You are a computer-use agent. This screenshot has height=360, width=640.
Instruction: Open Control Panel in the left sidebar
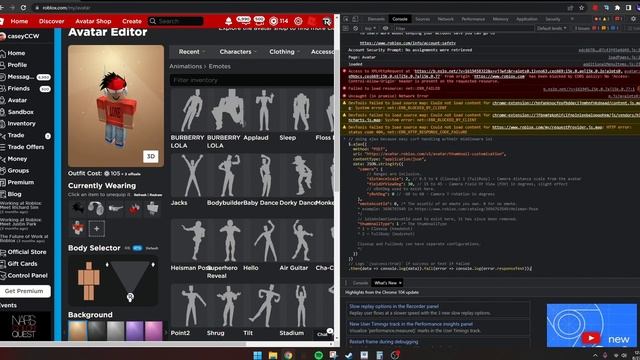[27, 276]
